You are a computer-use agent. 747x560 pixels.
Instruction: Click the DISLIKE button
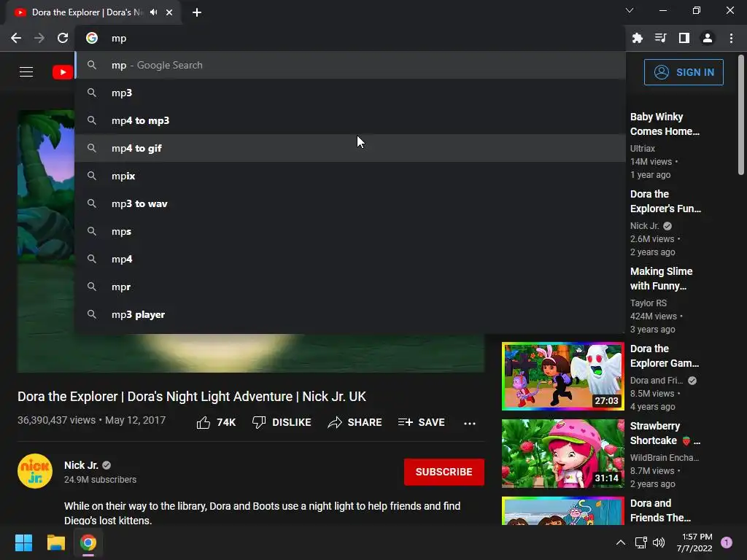pos(282,422)
